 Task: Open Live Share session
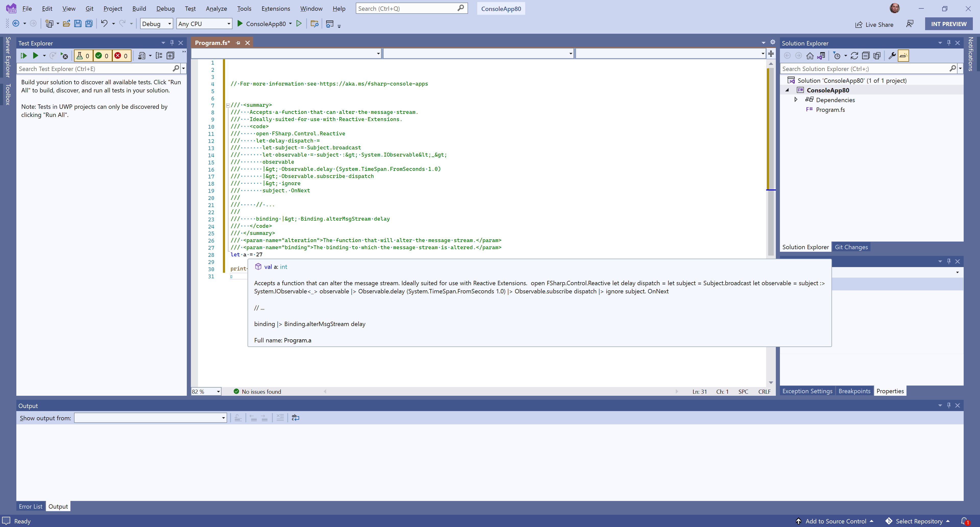click(874, 24)
